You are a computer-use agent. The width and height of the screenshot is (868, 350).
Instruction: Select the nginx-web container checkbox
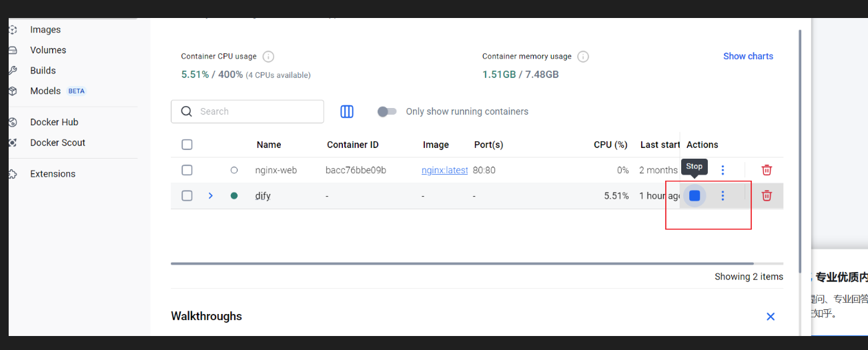(187, 170)
